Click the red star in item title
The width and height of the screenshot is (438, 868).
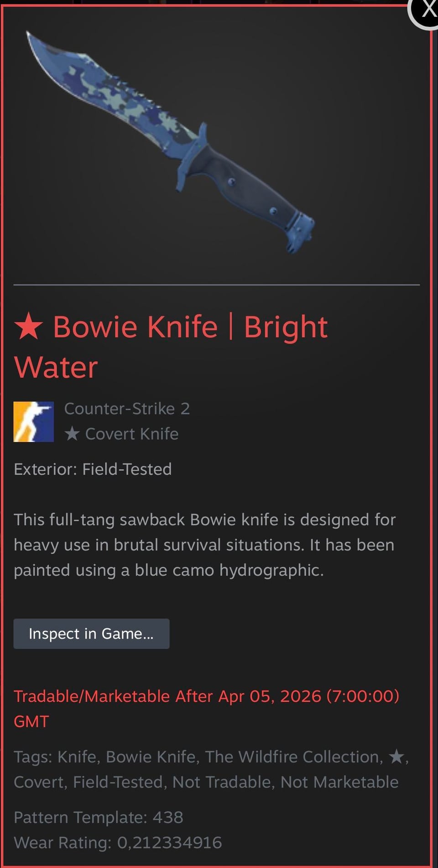coord(28,326)
